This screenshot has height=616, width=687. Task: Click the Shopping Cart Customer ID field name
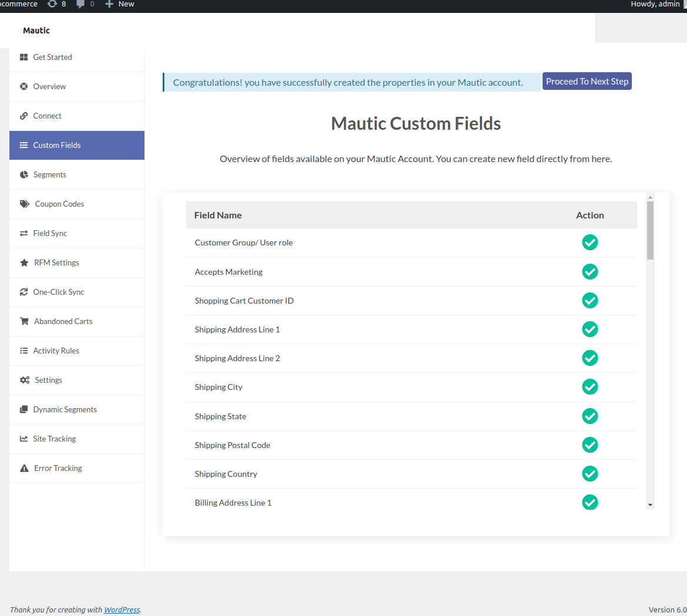[244, 301]
